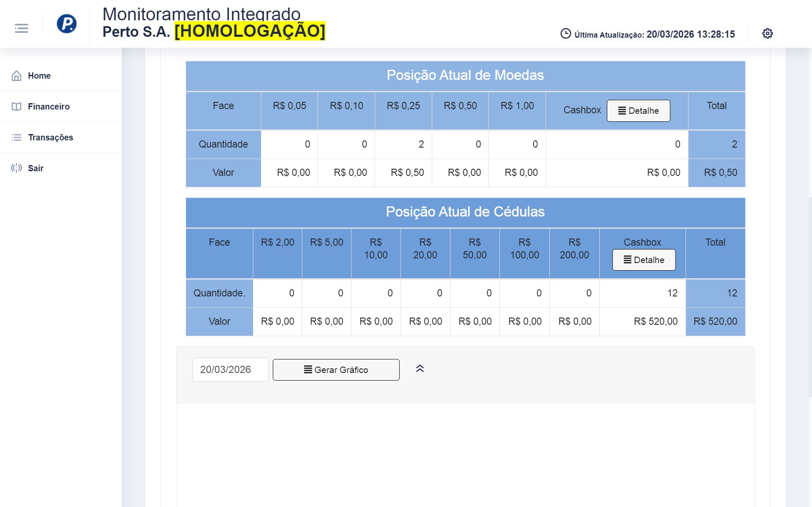This screenshot has width=812, height=507.
Task: Open the Financeiro menu item
Action: [x=49, y=106]
